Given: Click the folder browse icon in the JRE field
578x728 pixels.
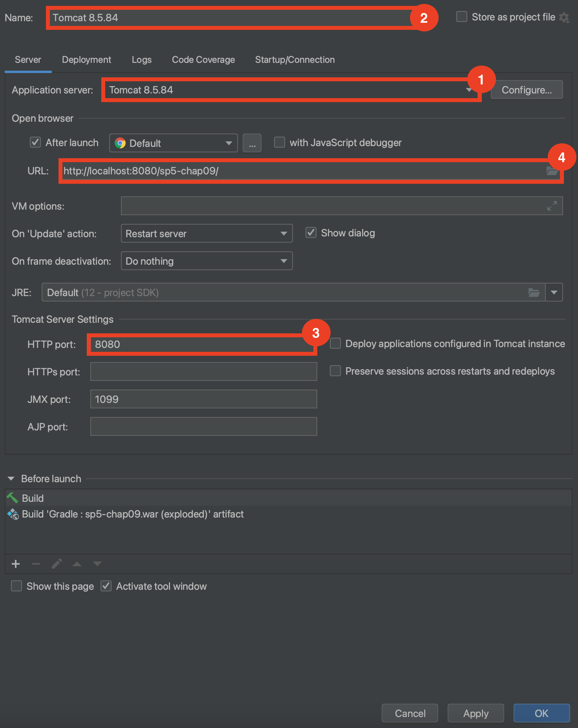Looking at the screenshot, I should 534,293.
